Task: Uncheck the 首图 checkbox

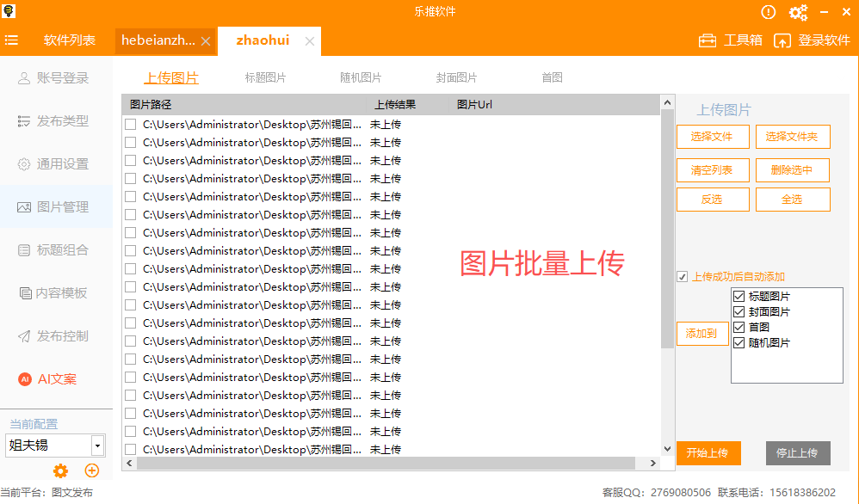Action: (738, 326)
